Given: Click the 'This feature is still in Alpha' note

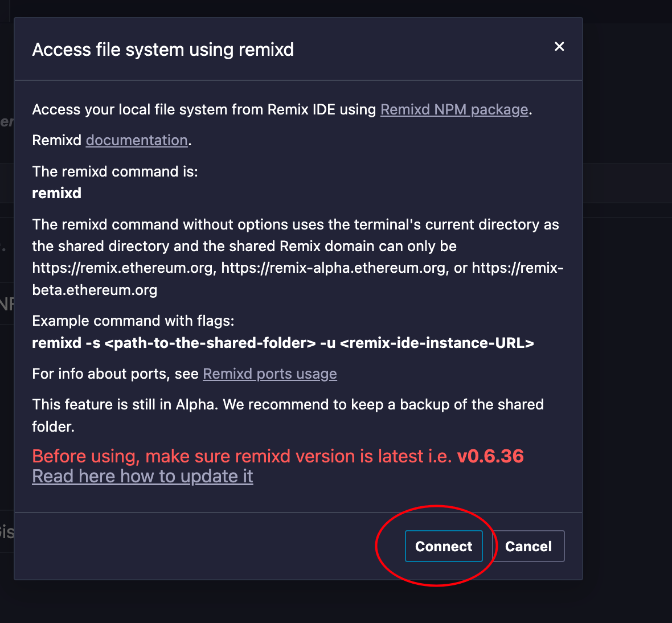Looking at the screenshot, I should click(x=288, y=416).
